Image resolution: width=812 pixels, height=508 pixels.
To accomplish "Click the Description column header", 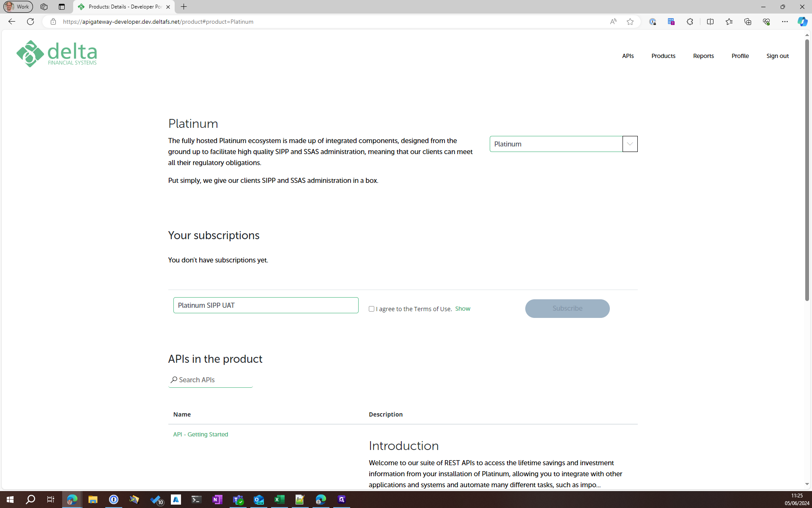I will coord(386,414).
